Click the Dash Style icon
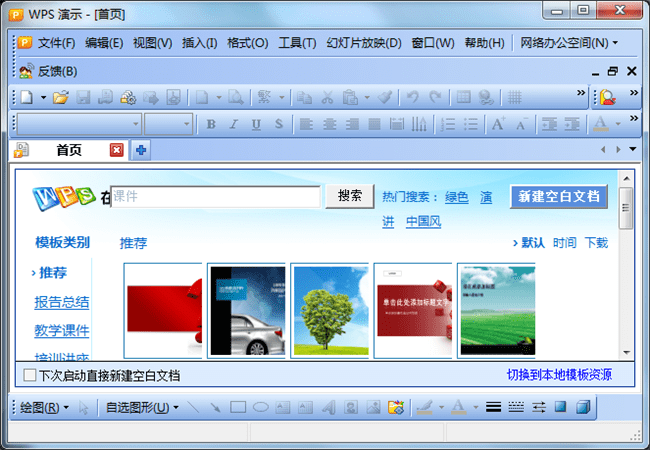 point(516,407)
